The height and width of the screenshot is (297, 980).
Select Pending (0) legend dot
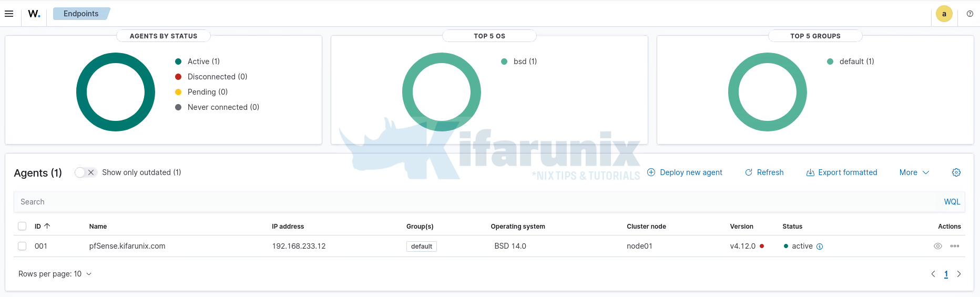coord(178,92)
